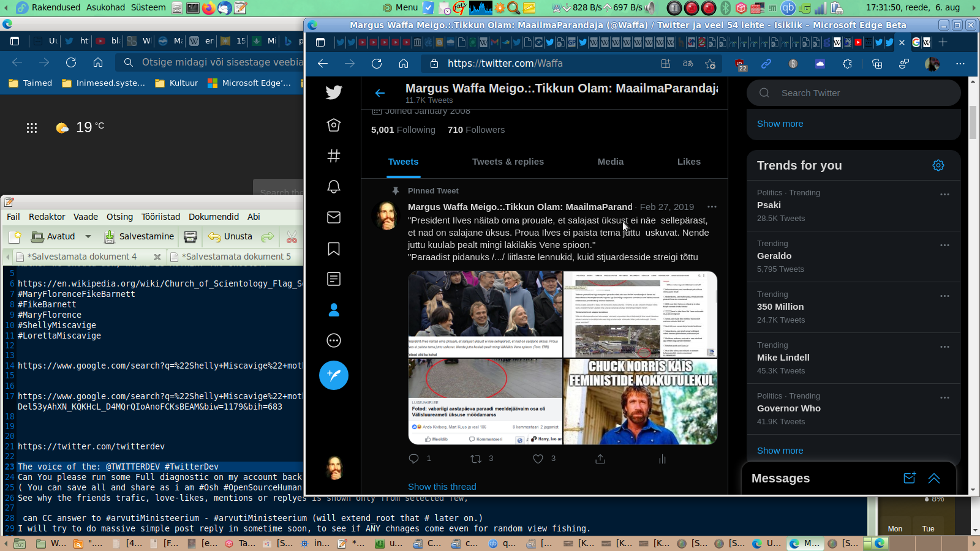Open Trends settings gear
The width and height of the screenshot is (980, 551).
pos(938,165)
